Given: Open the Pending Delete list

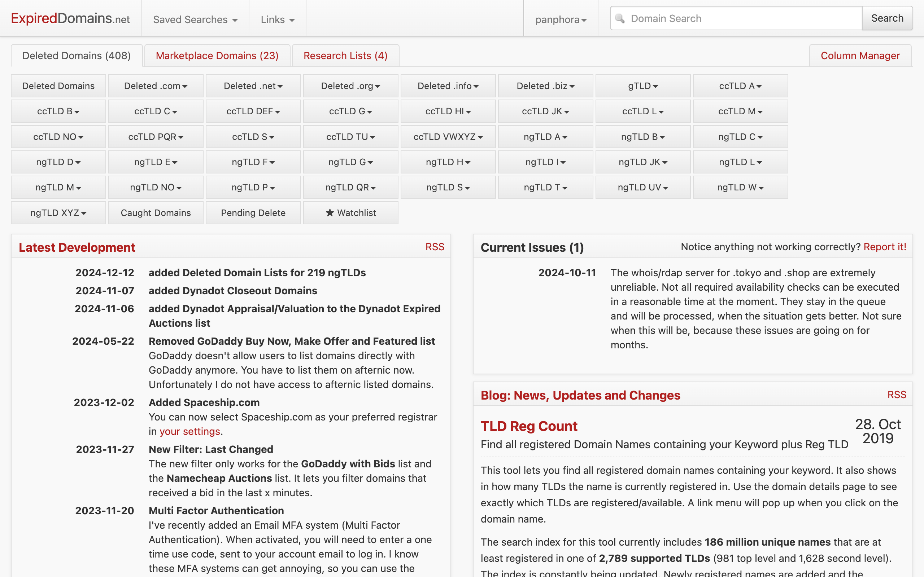Looking at the screenshot, I should click(253, 213).
